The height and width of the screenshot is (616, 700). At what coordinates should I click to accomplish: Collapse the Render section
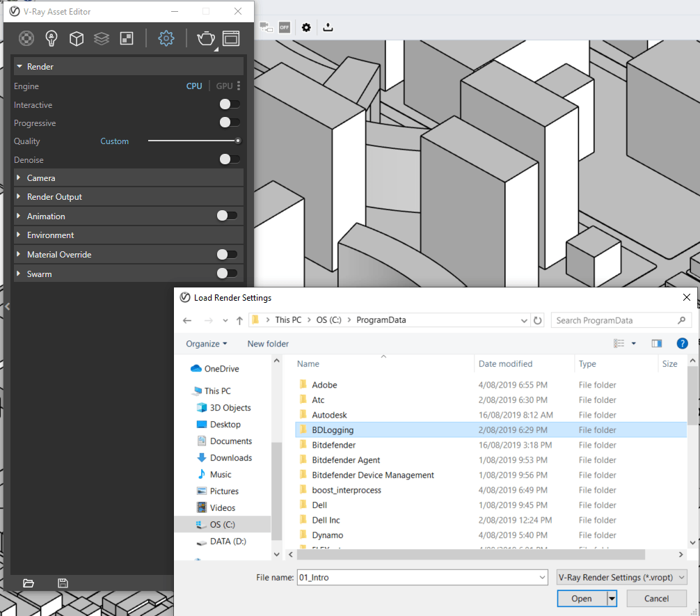(x=19, y=66)
